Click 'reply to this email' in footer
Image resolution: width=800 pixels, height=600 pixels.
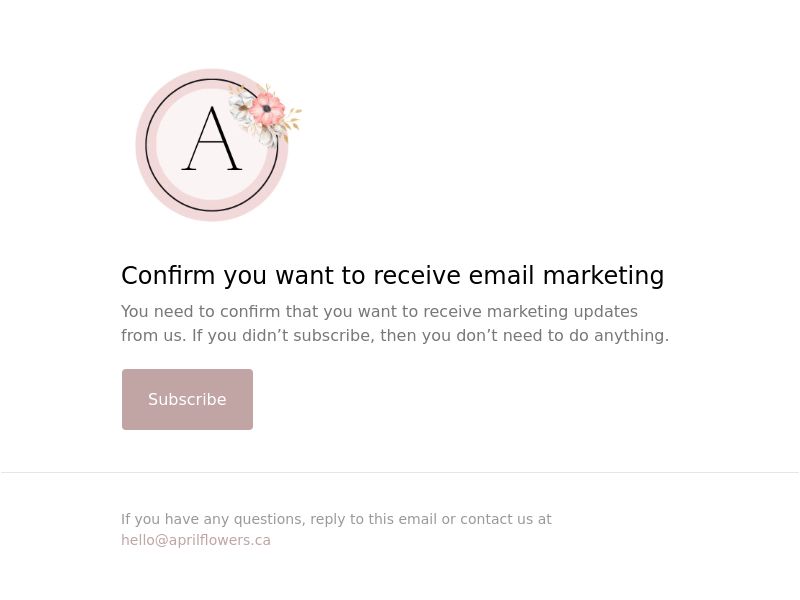373,519
